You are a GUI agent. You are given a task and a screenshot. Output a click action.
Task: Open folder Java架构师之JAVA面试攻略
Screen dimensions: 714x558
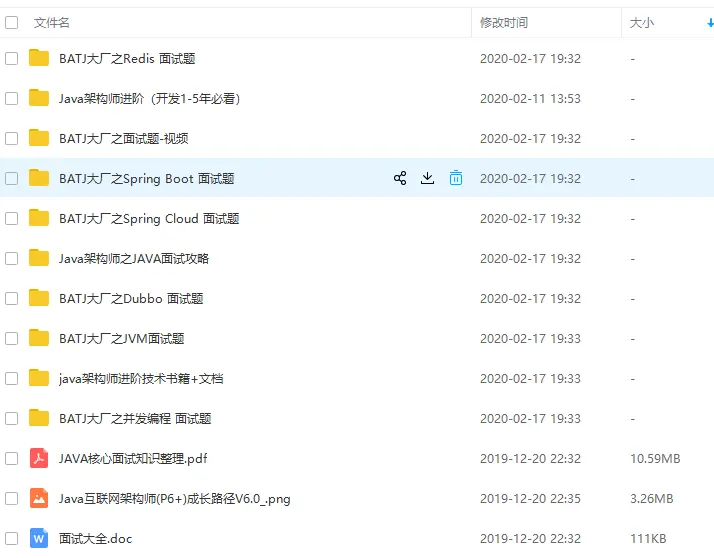pos(134,258)
